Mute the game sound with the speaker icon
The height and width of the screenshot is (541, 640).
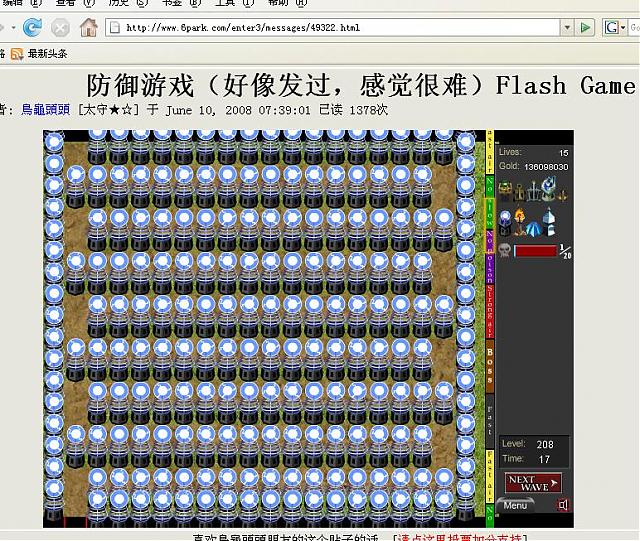563,506
